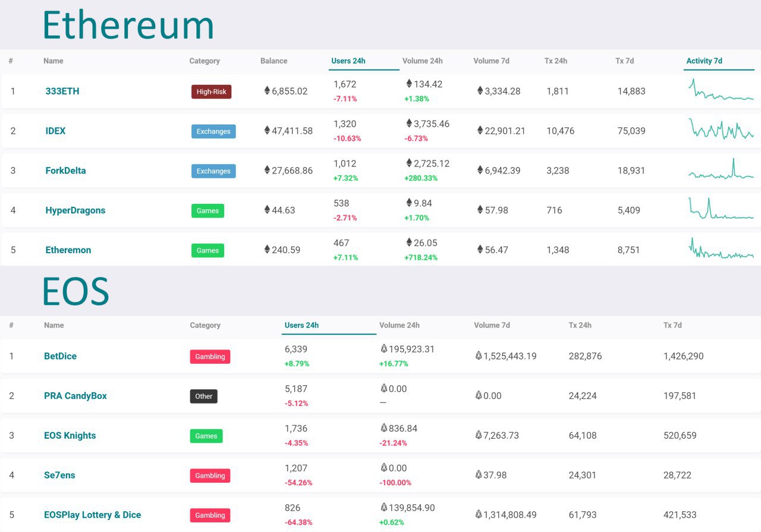Select Etheremon volume change +718.24%

pos(421,258)
